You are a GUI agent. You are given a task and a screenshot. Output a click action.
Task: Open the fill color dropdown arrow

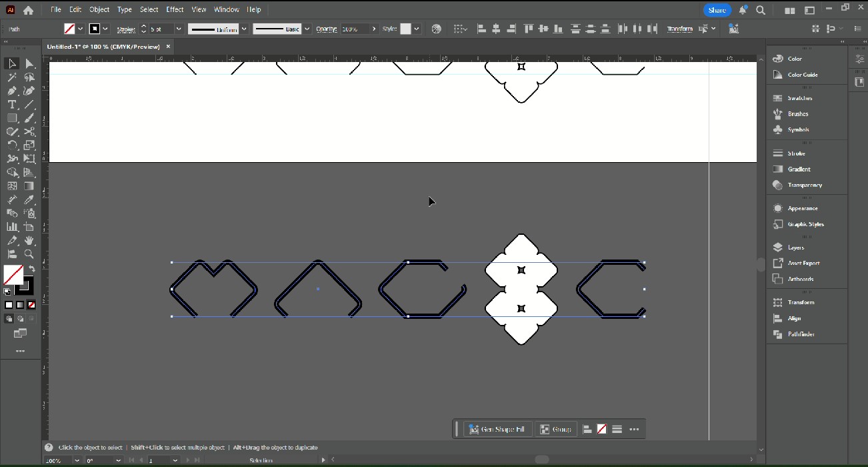(x=81, y=29)
